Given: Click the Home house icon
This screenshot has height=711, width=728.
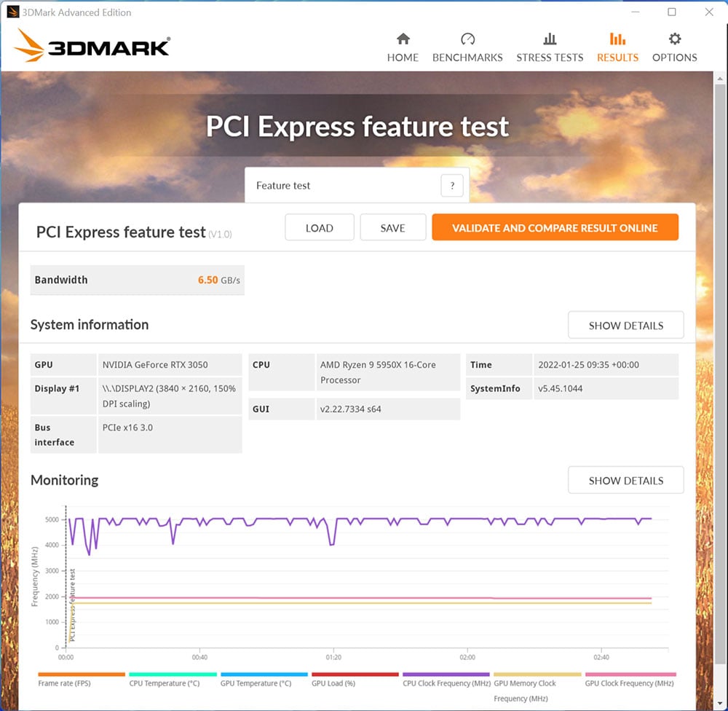Looking at the screenshot, I should point(403,39).
